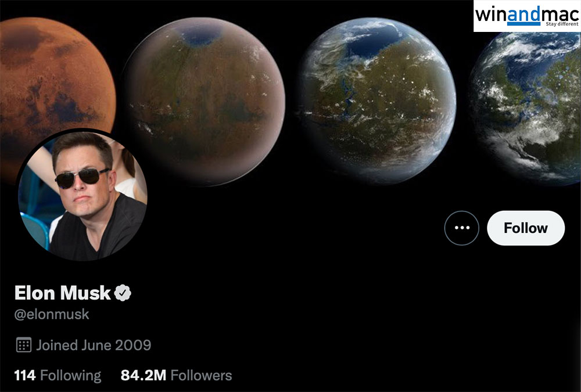This screenshot has width=581, height=392.
Task: Click the 84.2M follower count number
Action: [x=144, y=375]
